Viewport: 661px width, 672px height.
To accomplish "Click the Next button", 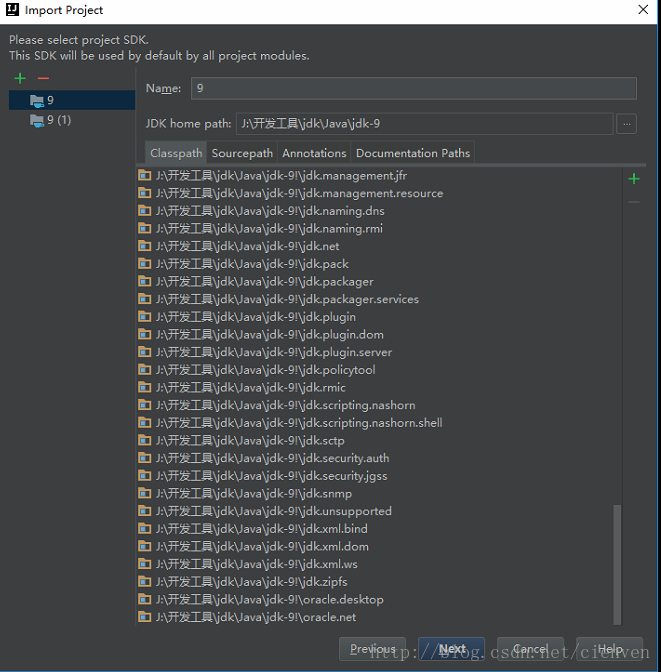I will pyautogui.click(x=452, y=649).
